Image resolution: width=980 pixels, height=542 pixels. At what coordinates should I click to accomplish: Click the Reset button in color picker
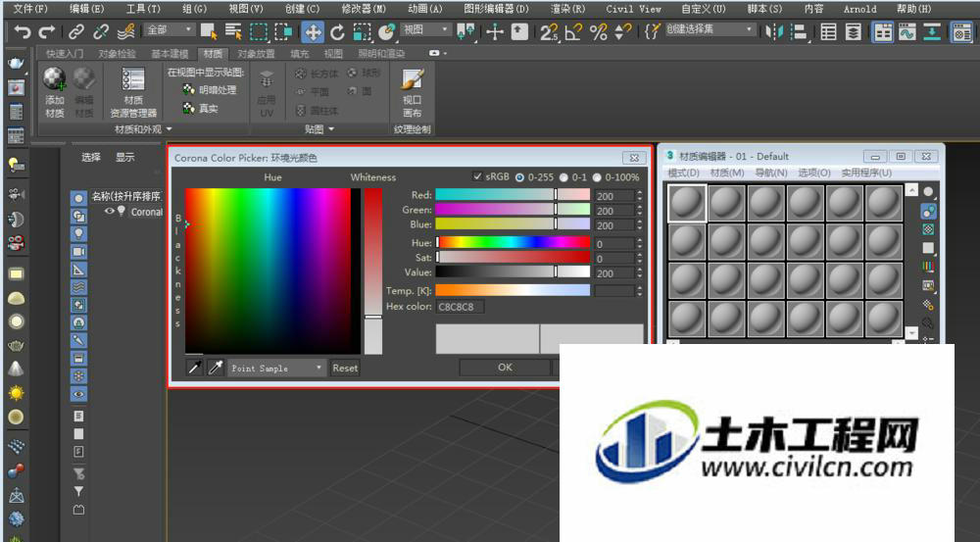pyautogui.click(x=345, y=369)
